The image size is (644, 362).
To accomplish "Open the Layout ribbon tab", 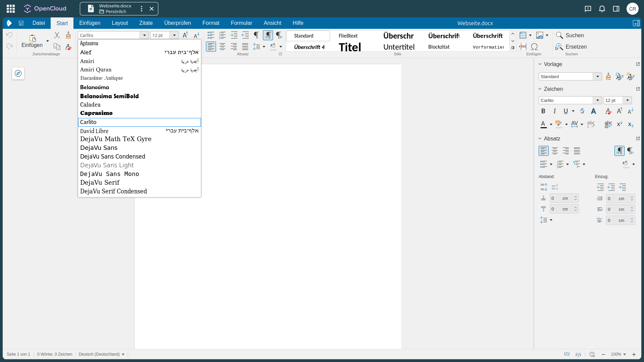I will tap(120, 23).
